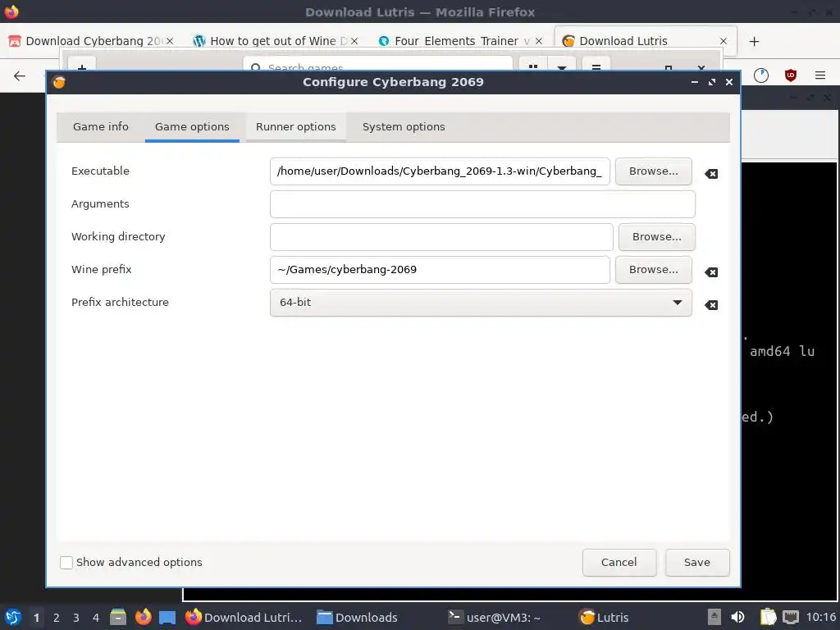Clear the Wine prefix with its reset icon
This screenshot has height=630, width=840.
pos(711,272)
